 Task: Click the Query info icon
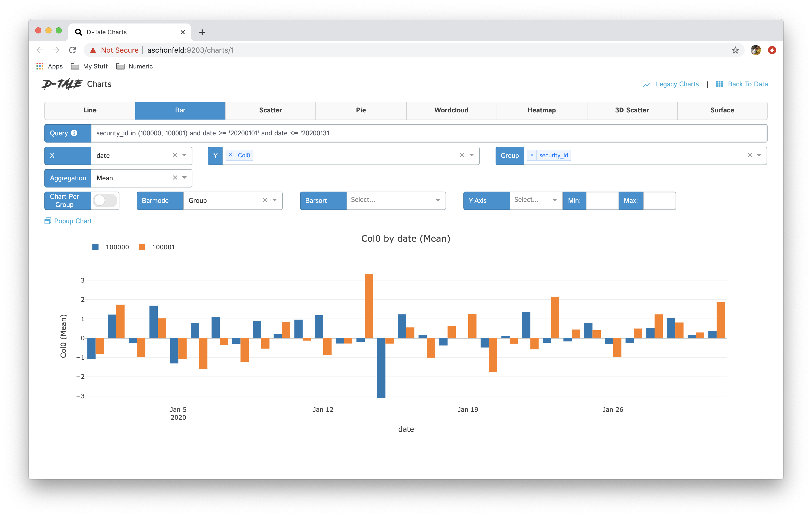[74, 133]
